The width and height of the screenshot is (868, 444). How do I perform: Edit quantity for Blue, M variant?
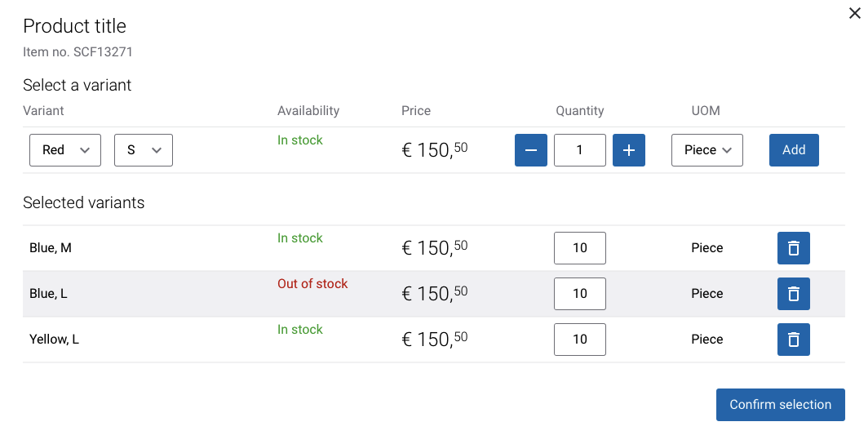(x=579, y=248)
